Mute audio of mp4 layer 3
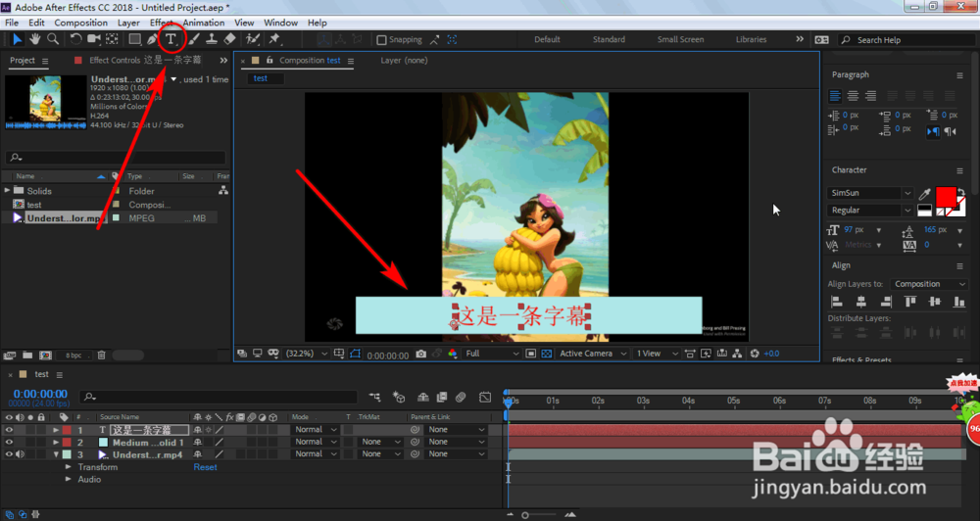 click(20, 454)
